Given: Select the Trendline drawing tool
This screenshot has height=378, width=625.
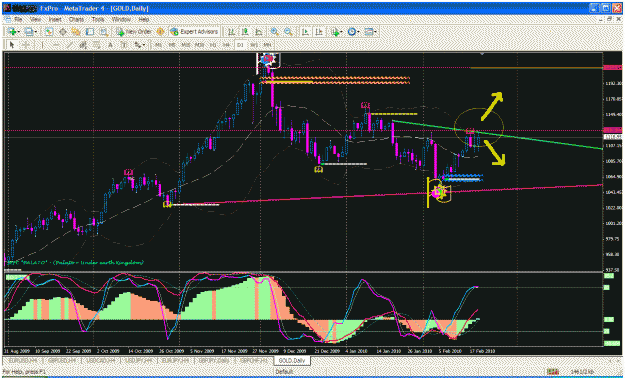Looking at the screenshot, I should [70, 45].
